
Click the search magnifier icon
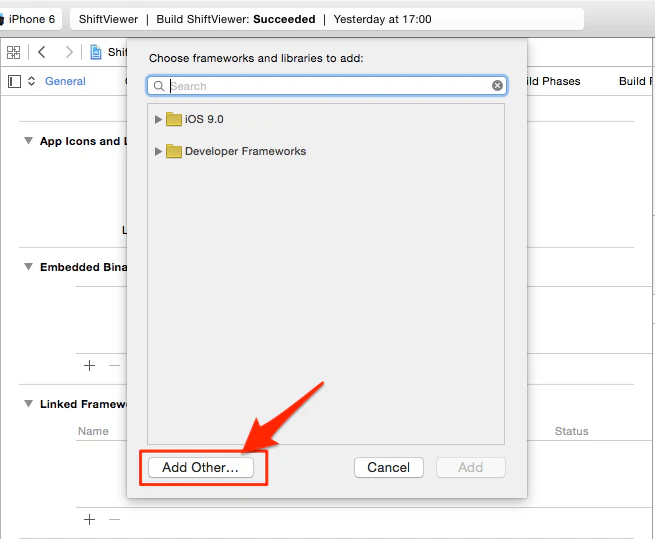point(159,86)
